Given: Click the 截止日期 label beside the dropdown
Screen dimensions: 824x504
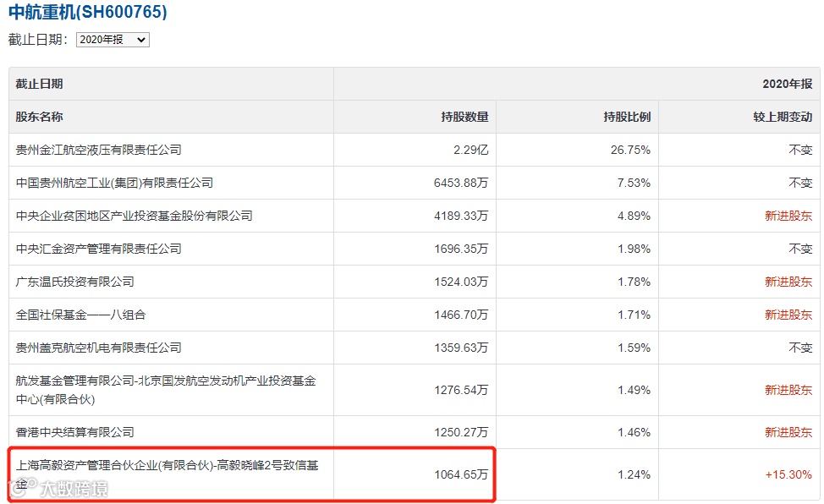Looking at the screenshot, I should (38, 40).
